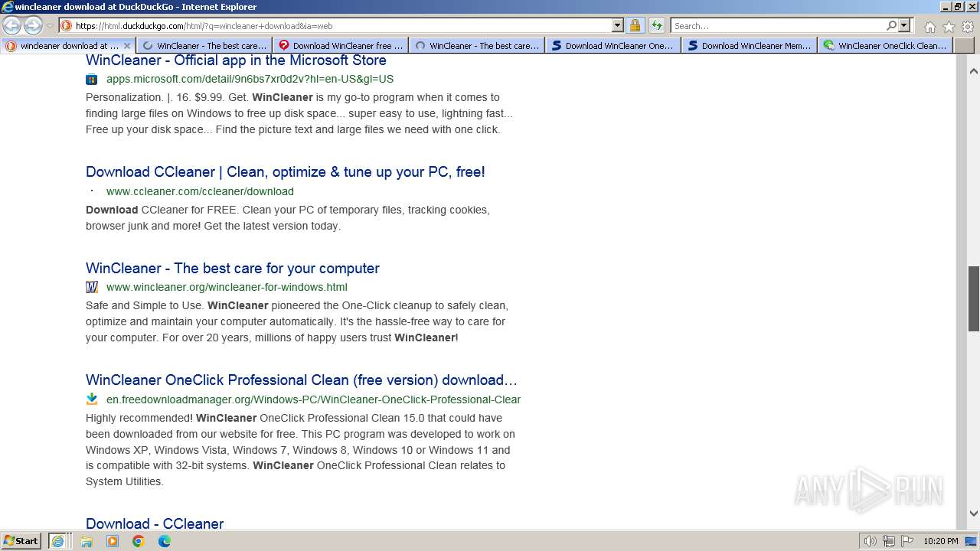Image resolution: width=980 pixels, height=551 pixels.
Task: Click the magnifier search icon in search box
Action: (x=891, y=25)
